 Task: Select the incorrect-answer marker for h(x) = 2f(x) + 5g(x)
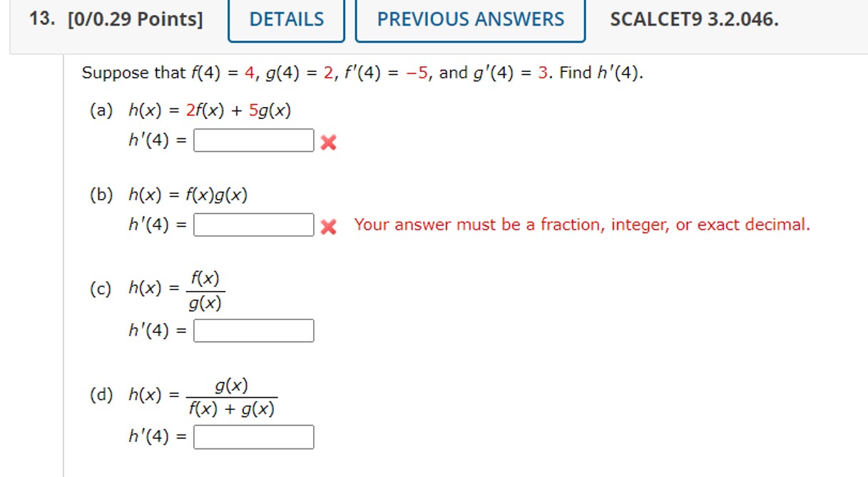click(x=327, y=141)
